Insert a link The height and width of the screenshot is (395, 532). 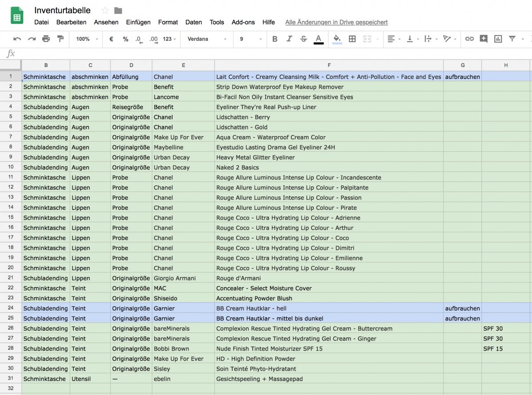[x=469, y=39]
